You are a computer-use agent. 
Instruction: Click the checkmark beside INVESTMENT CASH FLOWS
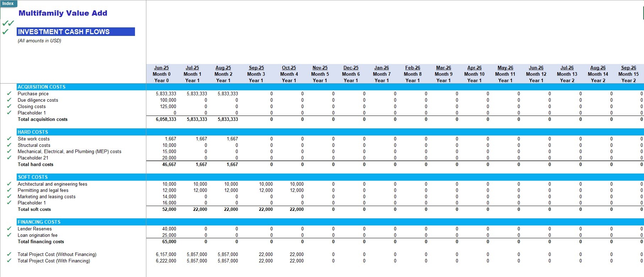point(6,32)
